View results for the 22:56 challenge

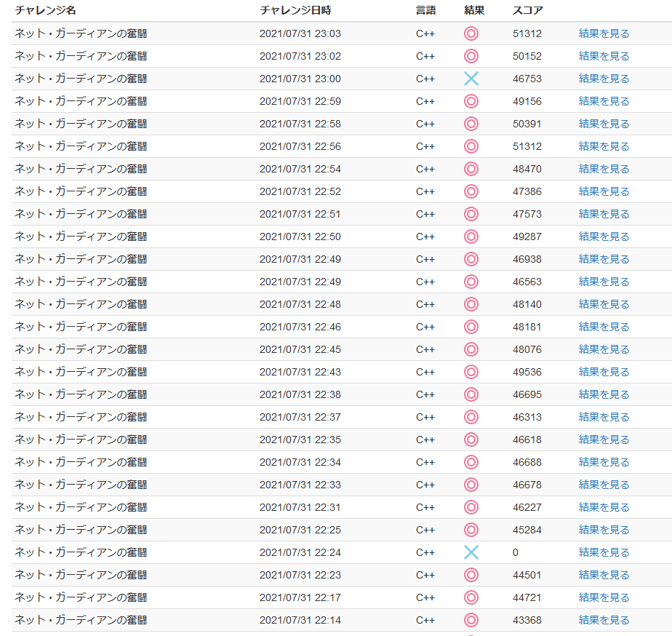tap(604, 146)
